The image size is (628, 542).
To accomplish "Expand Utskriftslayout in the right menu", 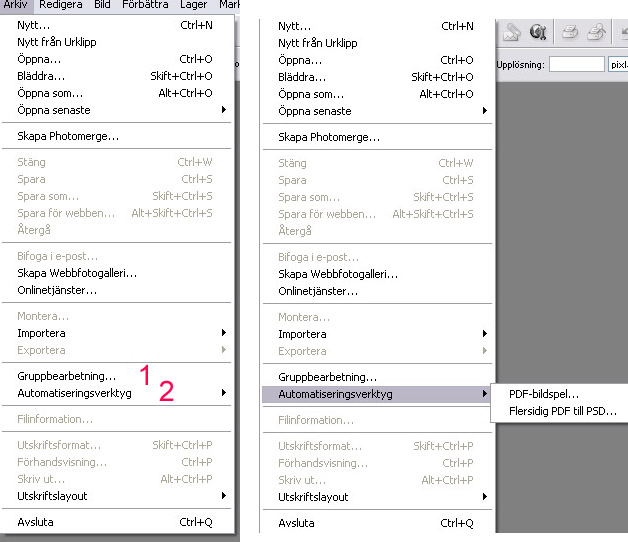I will click(377, 497).
